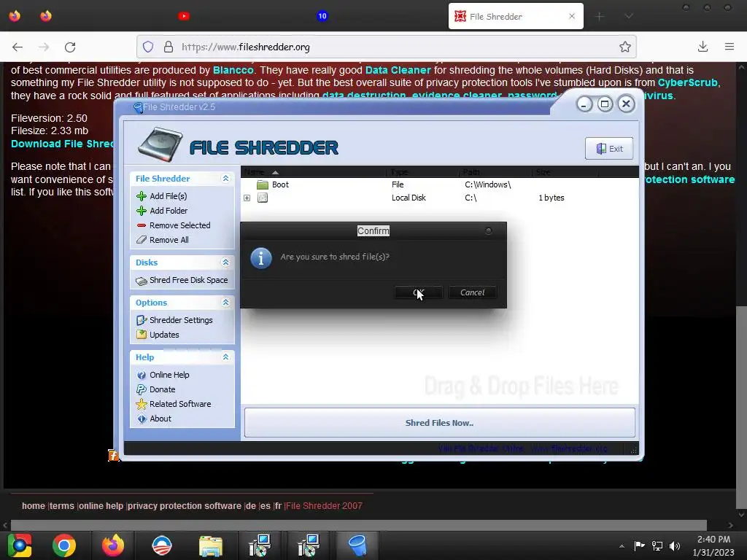
Task: Click the Exit button
Action: [609, 149]
